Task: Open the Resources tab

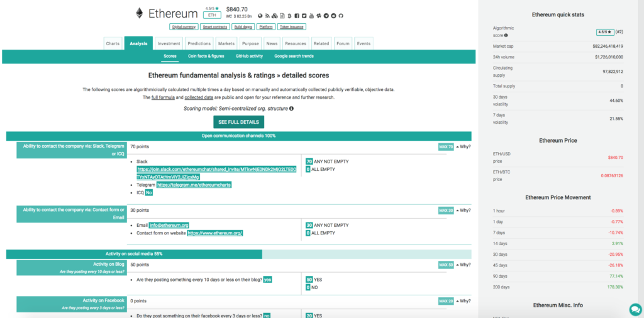Action: pos(296,43)
